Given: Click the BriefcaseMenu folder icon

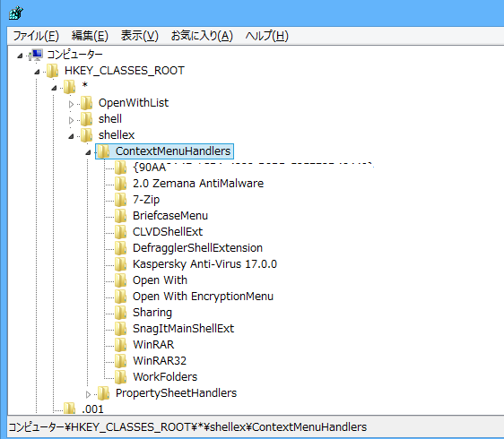Looking at the screenshot, I should point(121,216).
